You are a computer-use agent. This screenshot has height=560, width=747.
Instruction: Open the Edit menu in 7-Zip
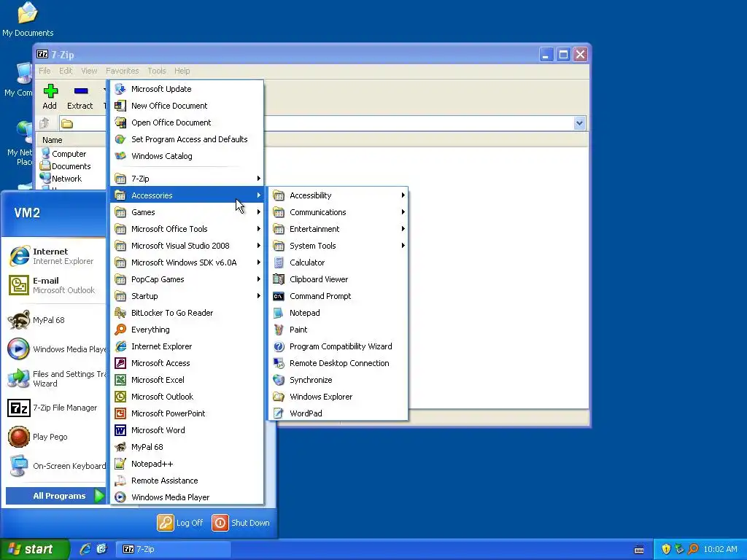[x=66, y=71]
